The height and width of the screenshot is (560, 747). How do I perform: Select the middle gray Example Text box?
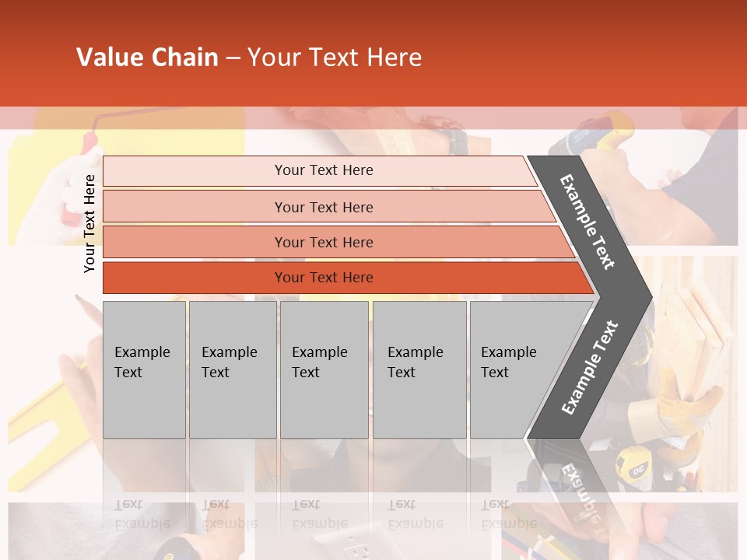[324, 369]
